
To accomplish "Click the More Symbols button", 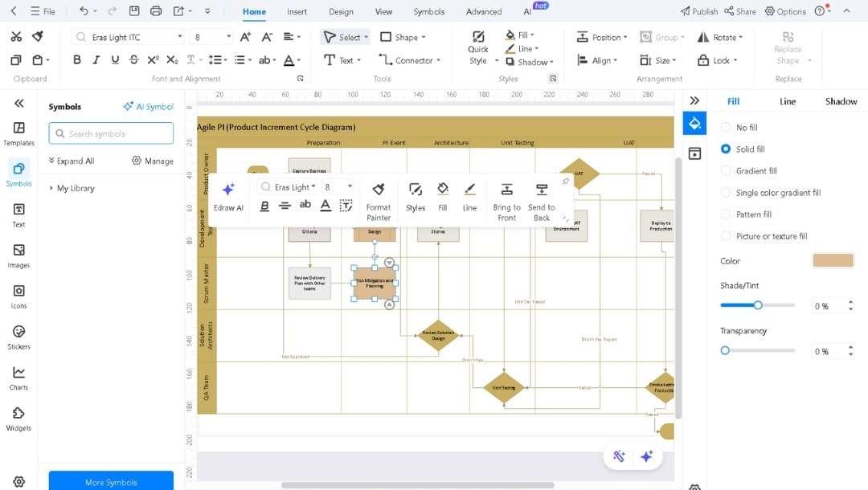I will (110, 481).
